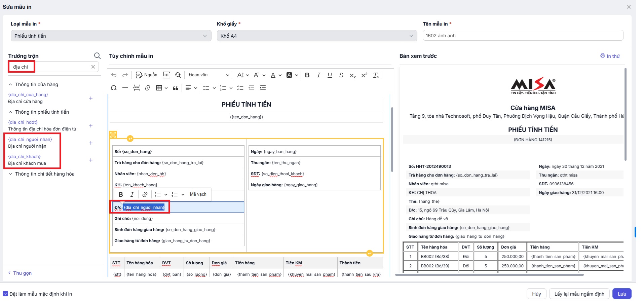Click italic in the floating balloon toolbar
The image size is (644, 301).
(132, 194)
